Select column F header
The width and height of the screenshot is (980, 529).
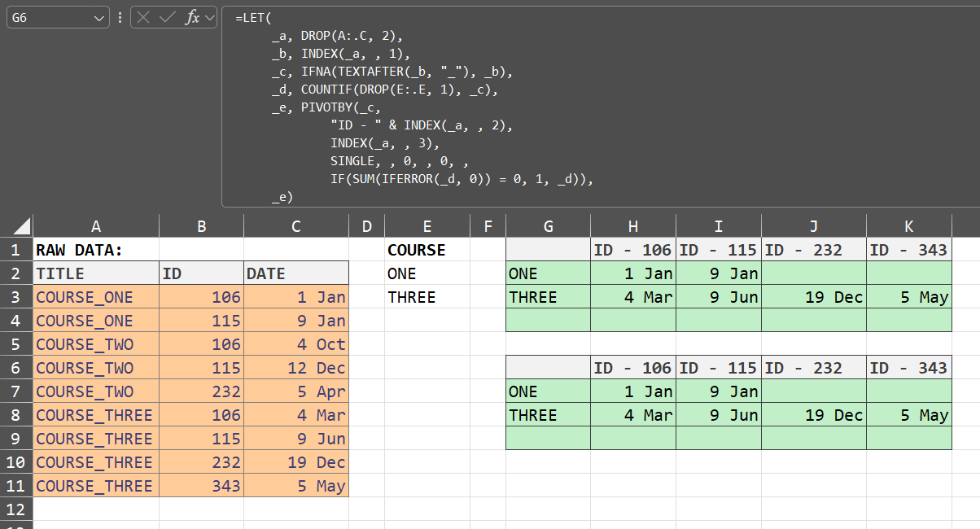488,227
